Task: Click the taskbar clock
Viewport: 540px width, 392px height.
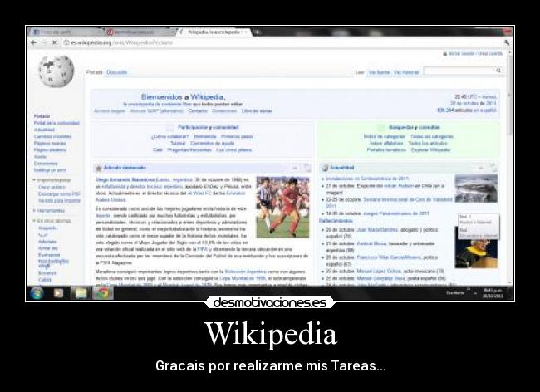Action: click(x=493, y=293)
